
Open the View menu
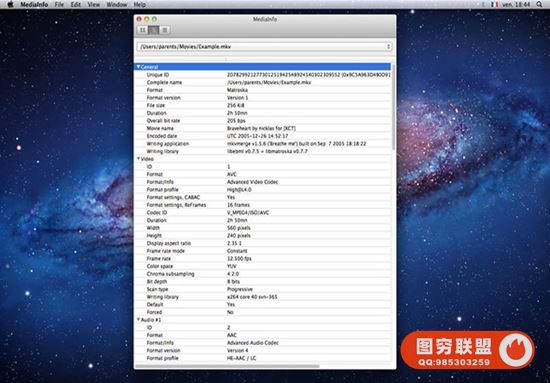pyautogui.click(x=94, y=5)
